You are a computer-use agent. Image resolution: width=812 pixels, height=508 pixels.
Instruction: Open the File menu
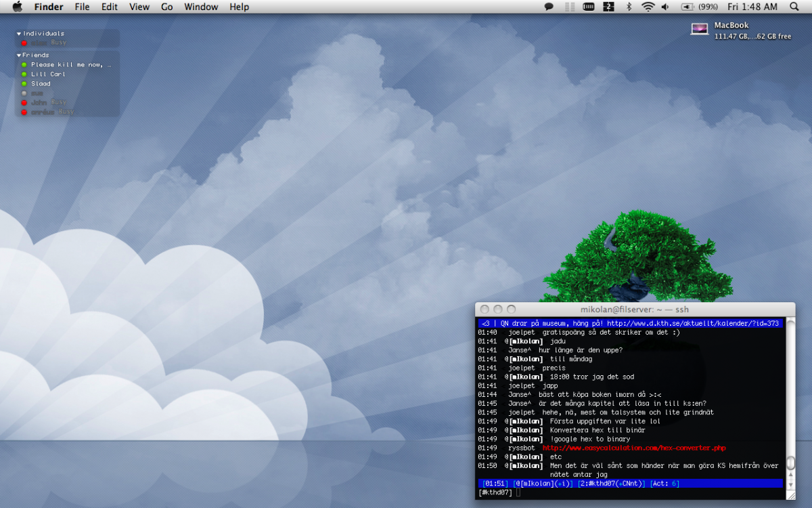(x=82, y=7)
